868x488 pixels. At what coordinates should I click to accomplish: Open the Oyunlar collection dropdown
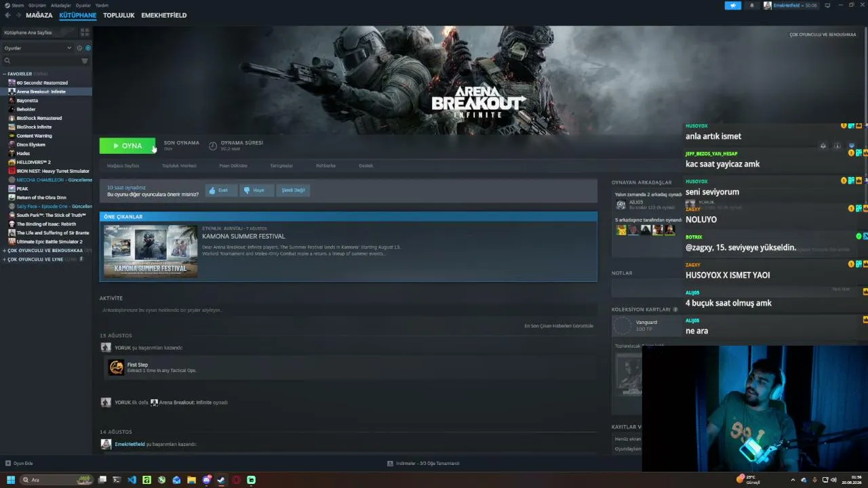37,48
